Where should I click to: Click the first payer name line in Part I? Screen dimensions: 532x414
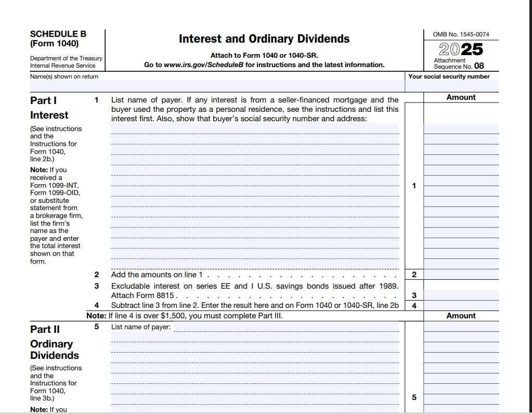255,128
